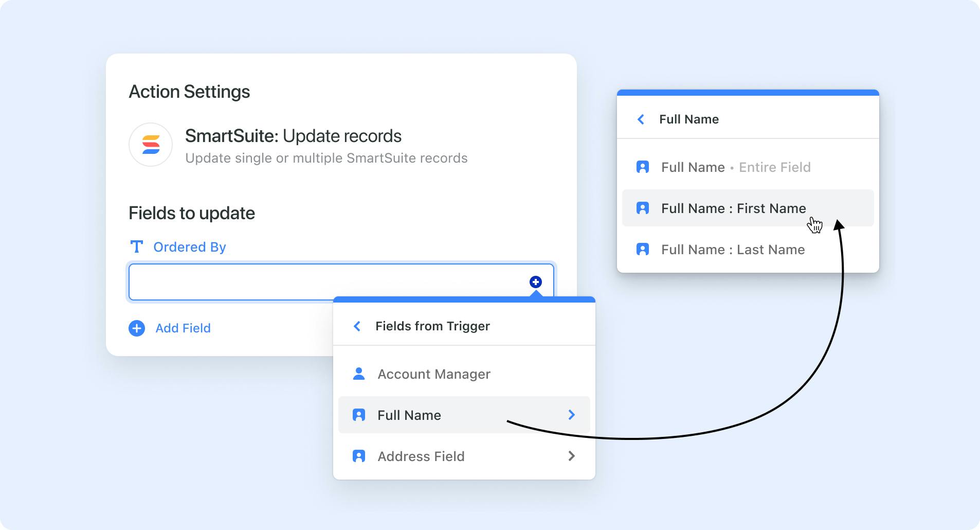Click the text type icon beside Ordered By
The height and width of the screenshot is (530, 980).
click(x=136, y=247)
